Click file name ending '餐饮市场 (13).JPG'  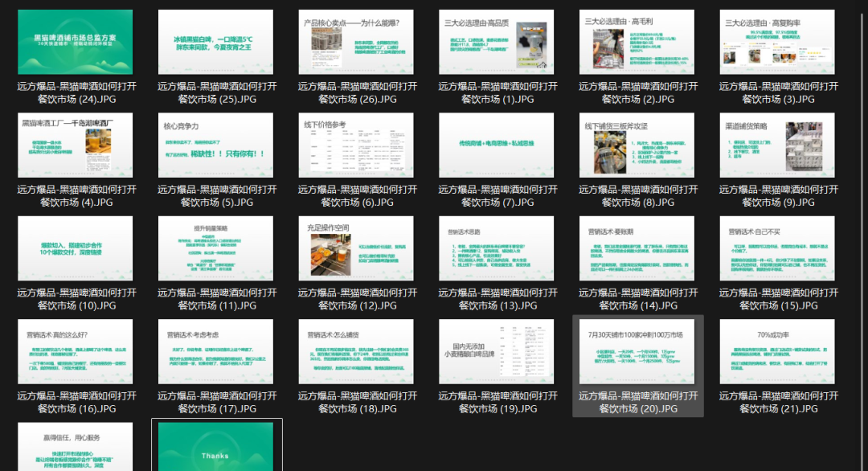pos(497,300)
